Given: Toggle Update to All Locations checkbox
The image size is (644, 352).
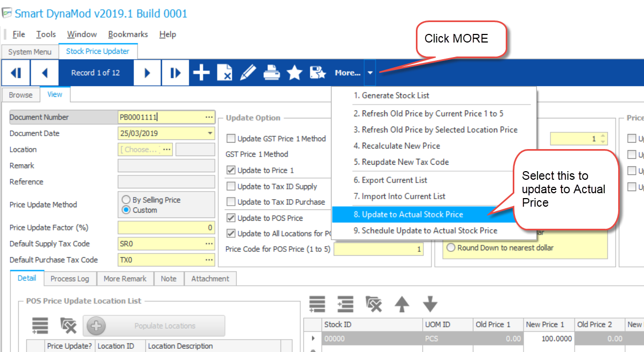Looking at the screenshot, I should click(231, 233).
